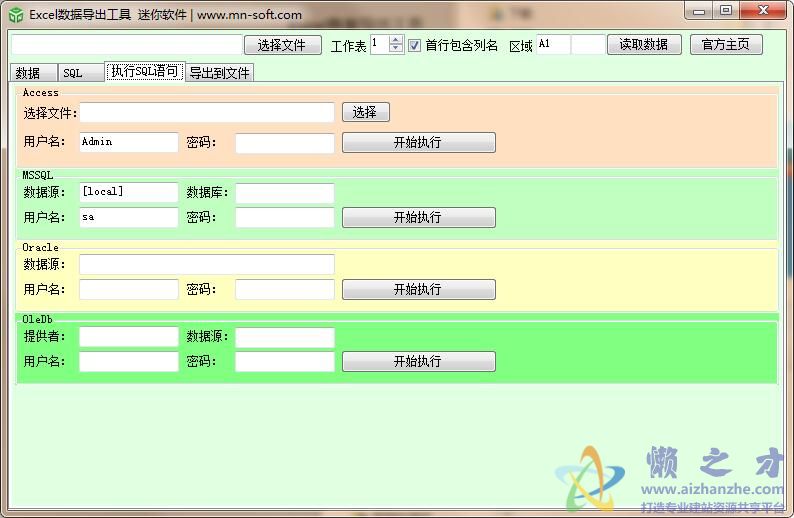This screenshot has height=518, width=794.
Task: Click the OleDb 数据源 field
Action: 285,338
